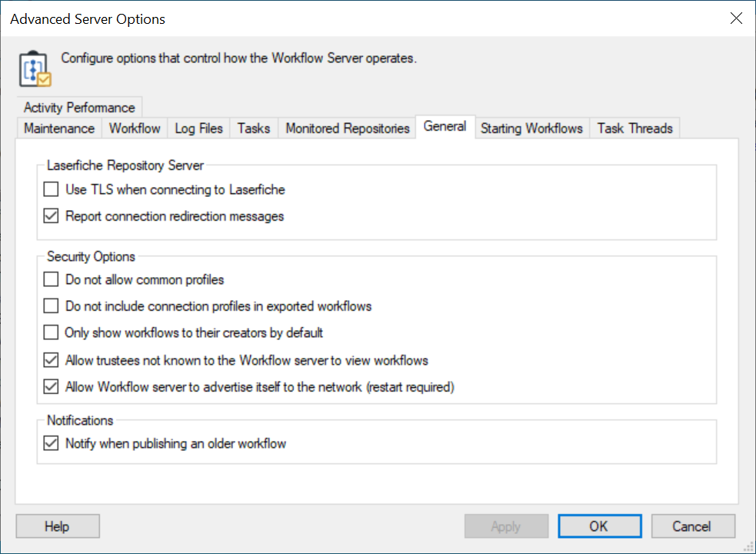
Task: Toggle Do not include connection profiles option
Action: 52,306
